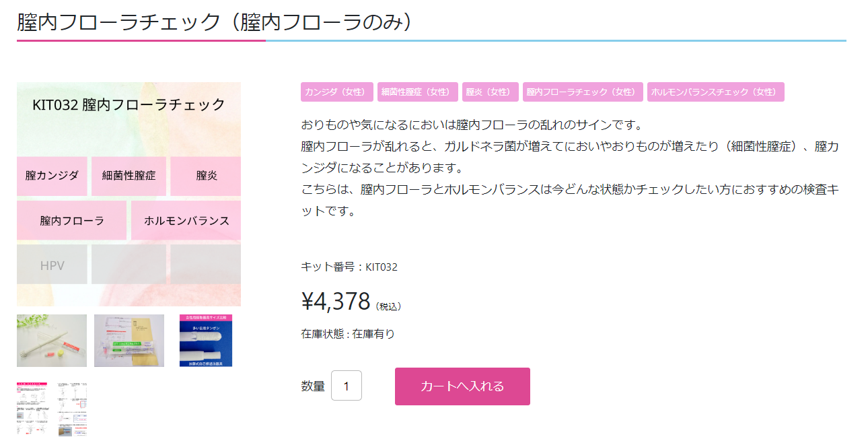
Task: Open the blue tampon size comparison thumbnail
Action: 206,341
